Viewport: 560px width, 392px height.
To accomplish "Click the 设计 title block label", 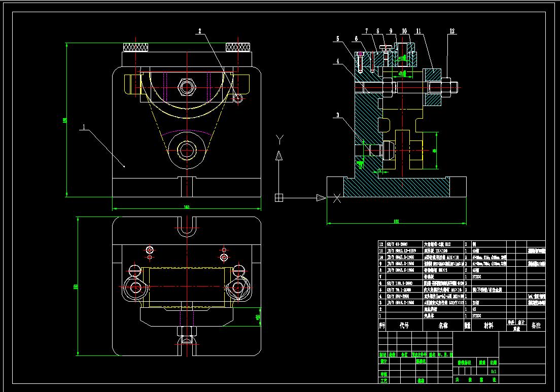I will [x=383, y=361].
